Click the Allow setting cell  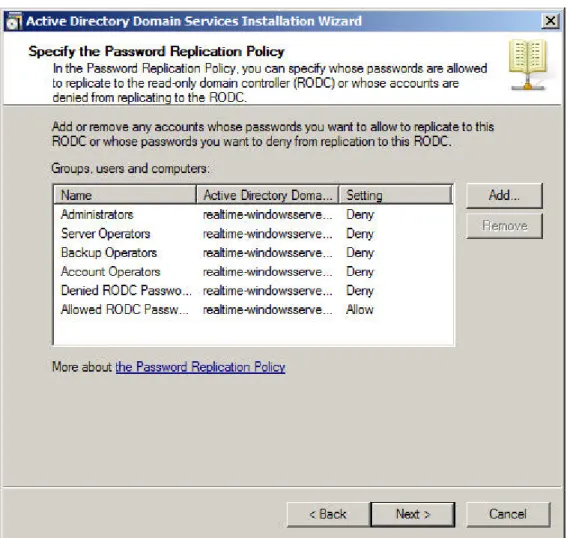click(x=360, y=309)
